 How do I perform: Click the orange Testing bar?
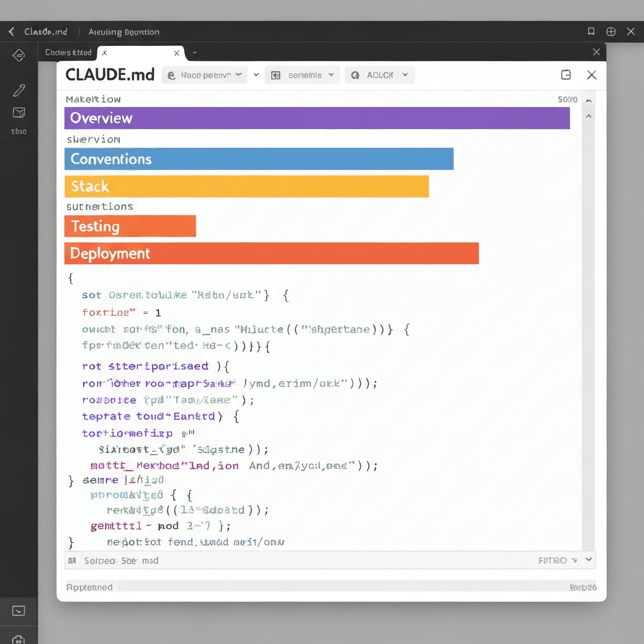coord(130,226)
